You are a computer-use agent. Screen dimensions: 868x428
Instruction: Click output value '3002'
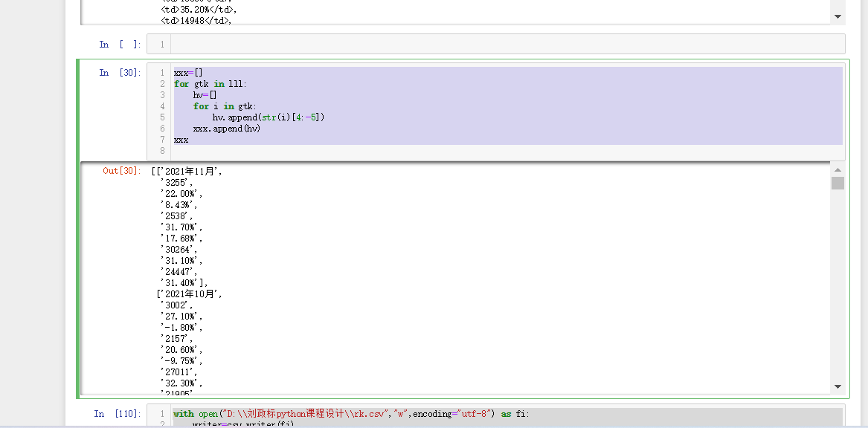point(176,305)
